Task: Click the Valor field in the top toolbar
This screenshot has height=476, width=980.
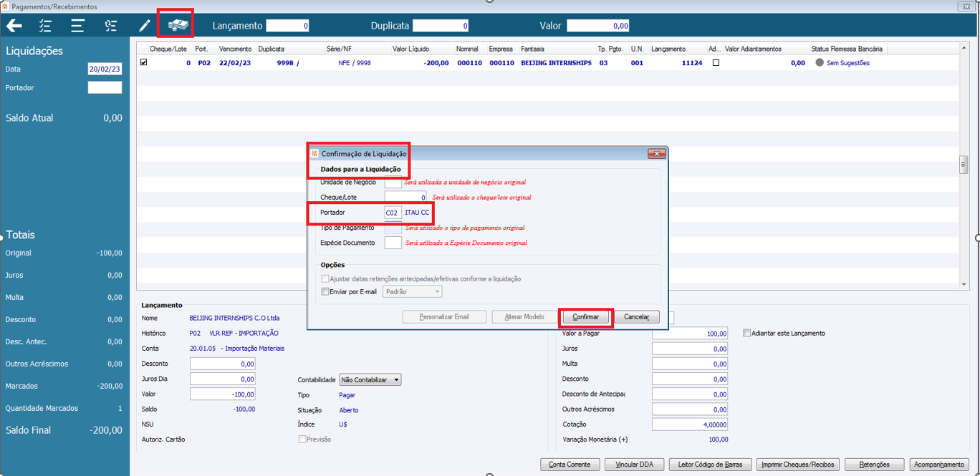Action: 598,26
